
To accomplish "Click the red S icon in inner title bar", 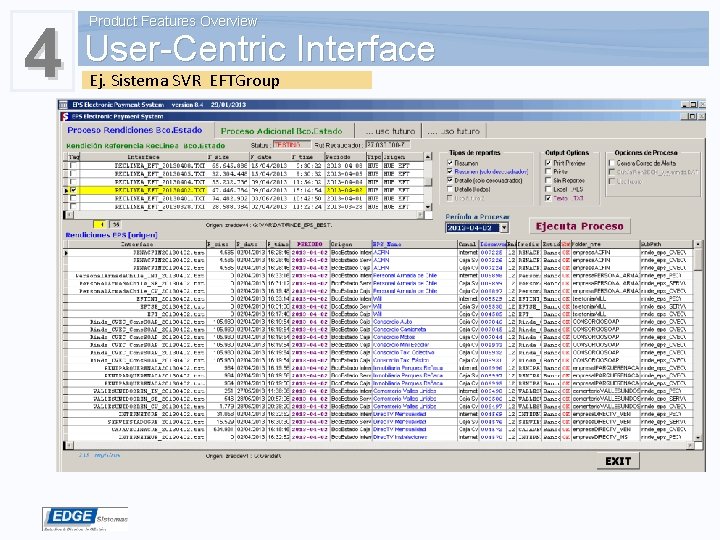I will [65, 116].
